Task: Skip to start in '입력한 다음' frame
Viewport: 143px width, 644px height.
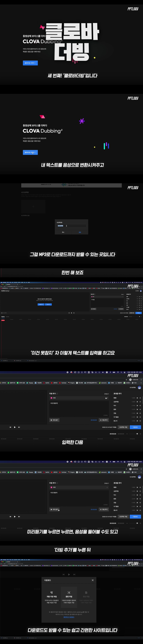Action: pos(10,427)
